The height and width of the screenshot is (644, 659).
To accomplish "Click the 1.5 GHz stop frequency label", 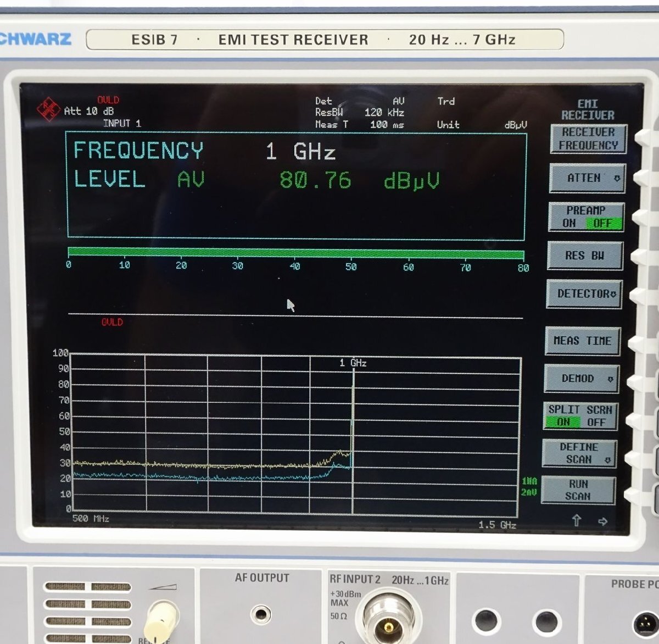I will point(497,525).
